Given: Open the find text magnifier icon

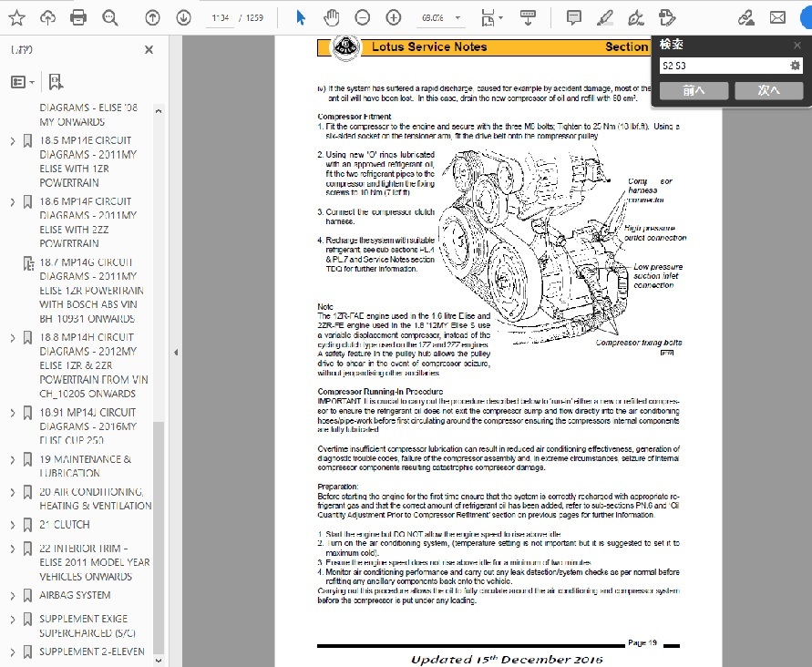Looking at the screenshot, I should point(109,18).
